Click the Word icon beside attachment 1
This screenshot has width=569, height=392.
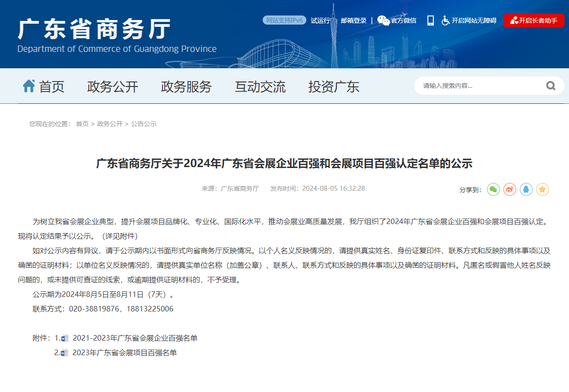[x=65, y=338]
